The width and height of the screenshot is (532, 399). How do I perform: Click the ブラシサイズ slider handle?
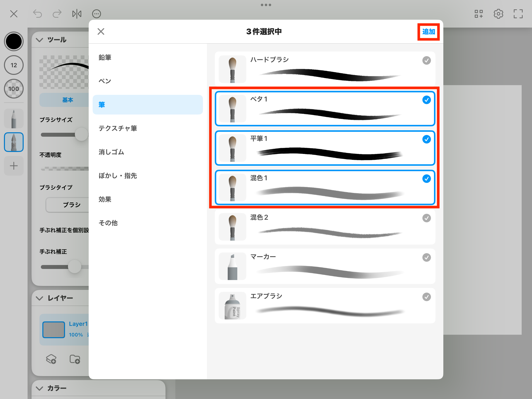point(82,134)
